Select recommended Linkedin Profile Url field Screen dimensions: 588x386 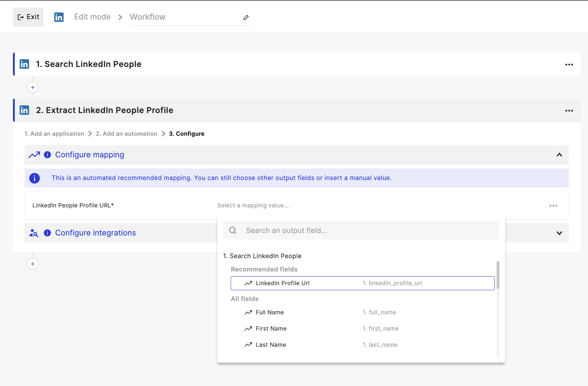pyautogui.click(x=363, y=283)
